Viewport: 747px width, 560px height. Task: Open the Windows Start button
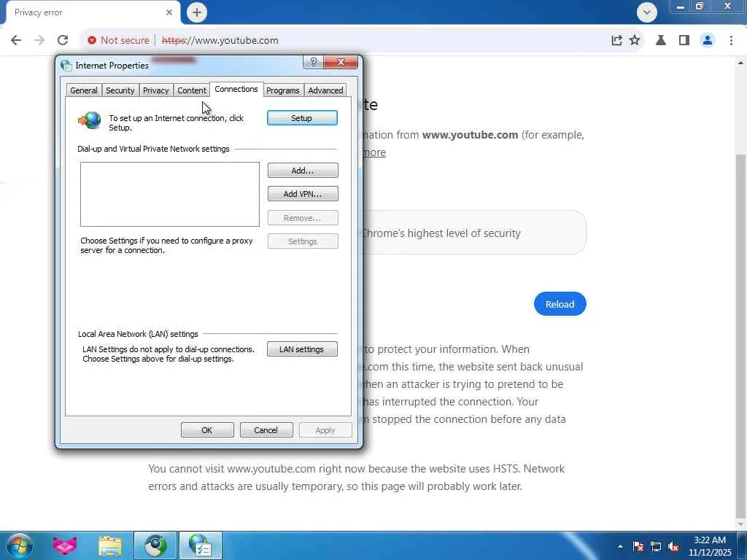click(20, 545)
